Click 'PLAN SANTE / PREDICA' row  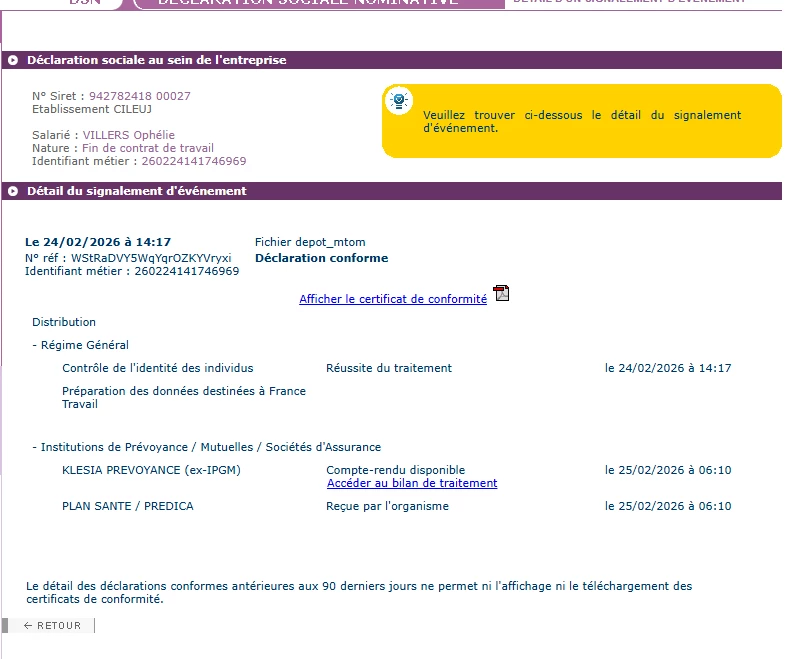(x=128, y=506)
